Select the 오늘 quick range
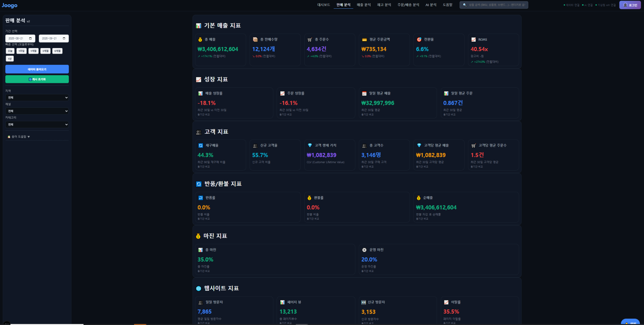The image size is (644, 325). 10,51
